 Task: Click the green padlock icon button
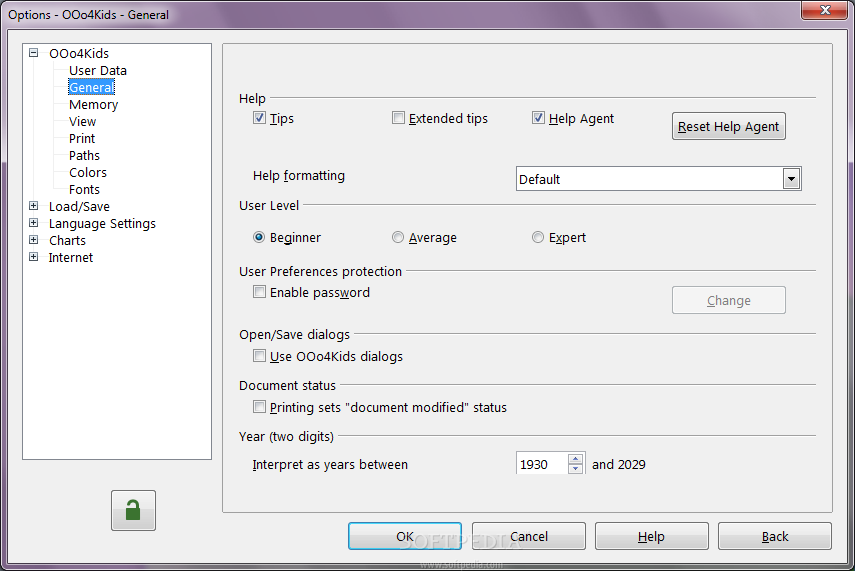pyautogui.click(x=133, y=510)
